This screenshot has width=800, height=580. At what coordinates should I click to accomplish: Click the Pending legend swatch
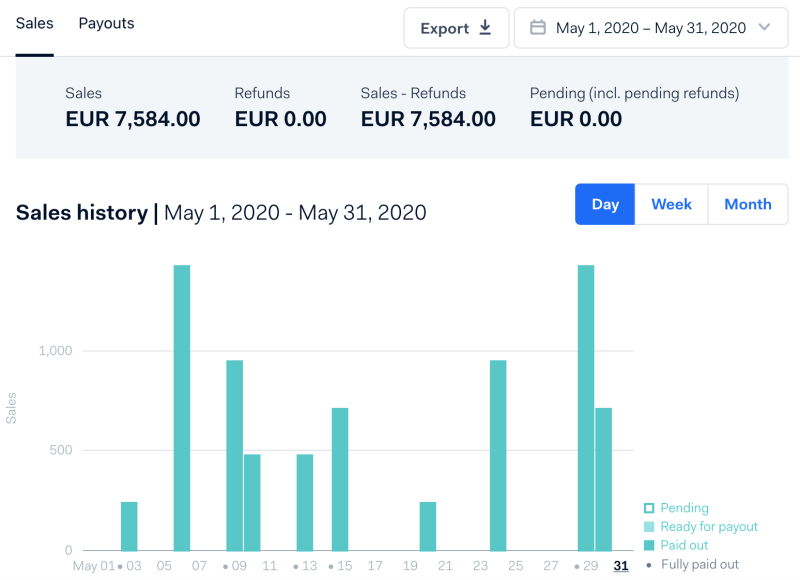pyautogui.click(x=648, y=508)
